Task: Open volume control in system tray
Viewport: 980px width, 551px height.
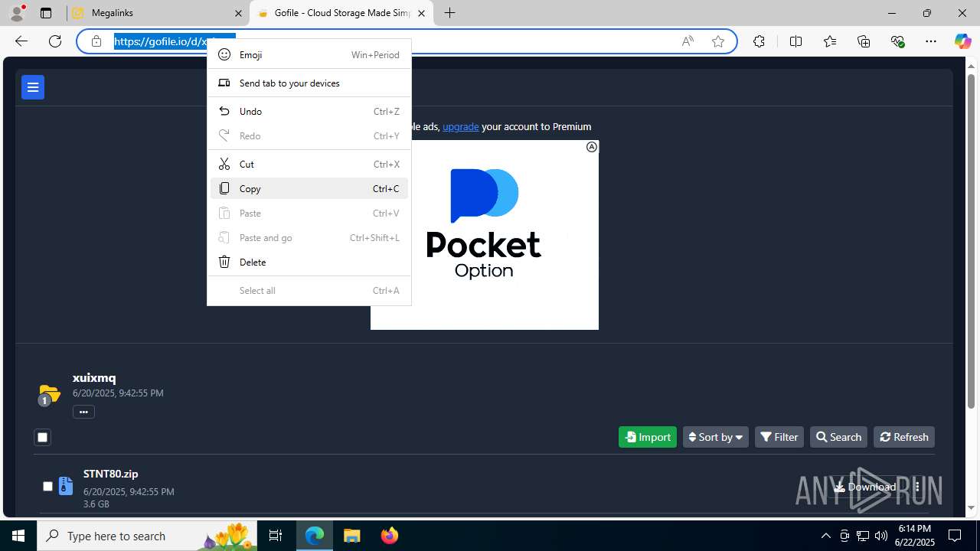Action: click(881, 536)
